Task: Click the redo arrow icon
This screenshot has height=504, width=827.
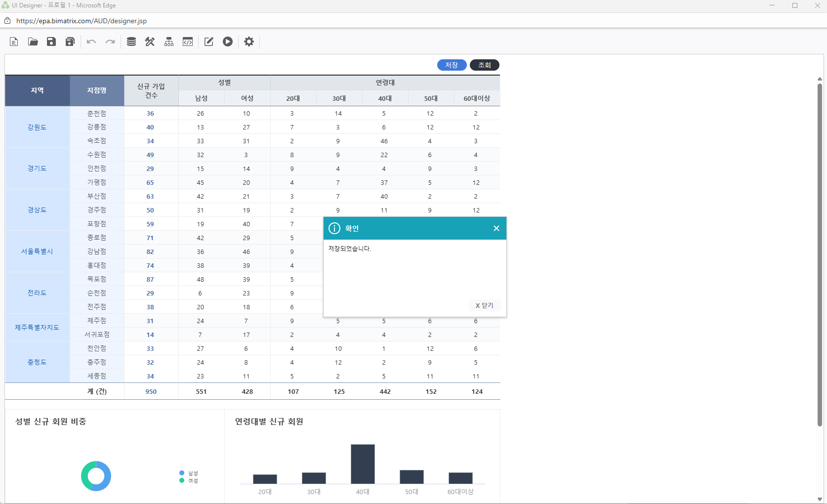Action: pos(110,42)
